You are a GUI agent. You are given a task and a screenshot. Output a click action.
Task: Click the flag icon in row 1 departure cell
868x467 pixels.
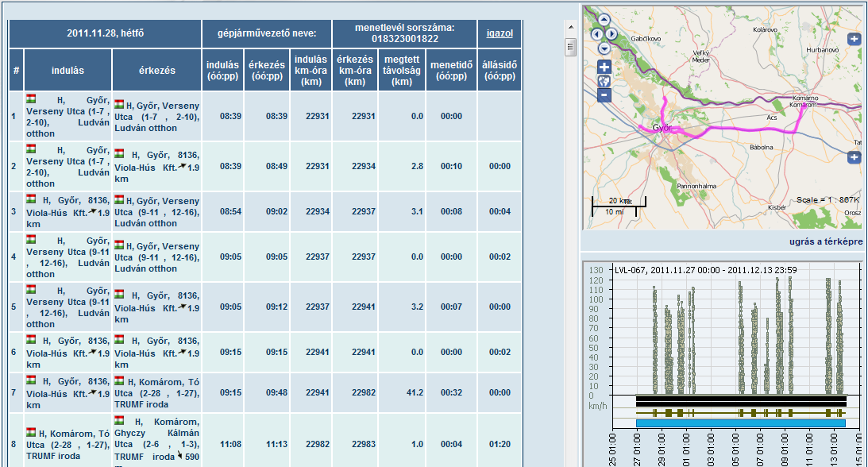pos(31,98)
